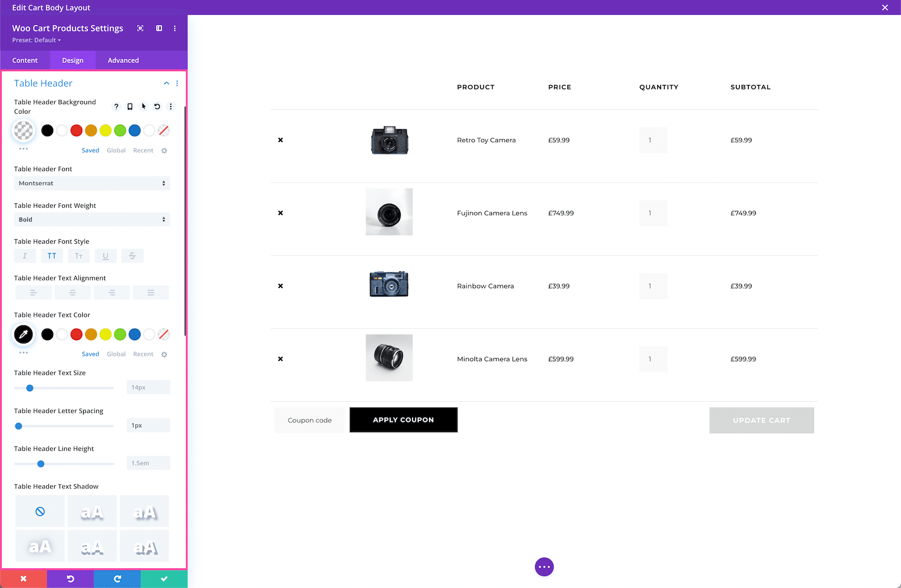This screenshot has height=588, width=901.
Task: Open the responsive device options for background color
Action: click(130, 106)
